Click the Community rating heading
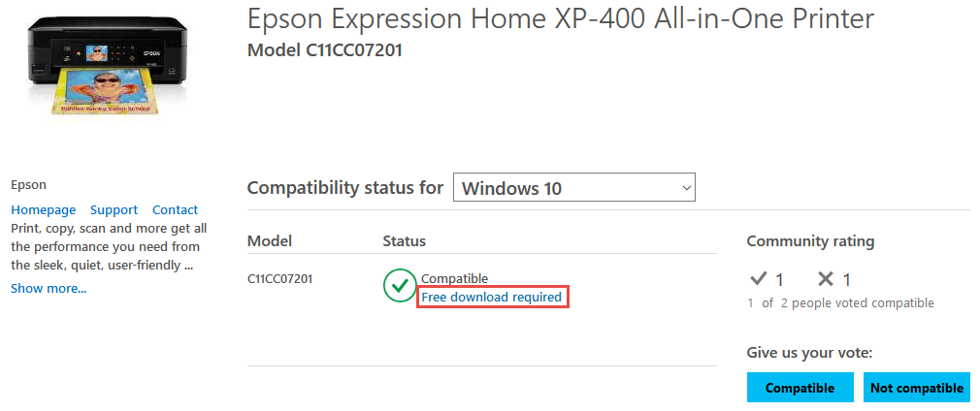This screenshot has height=411, width=980. click(810, 241)
